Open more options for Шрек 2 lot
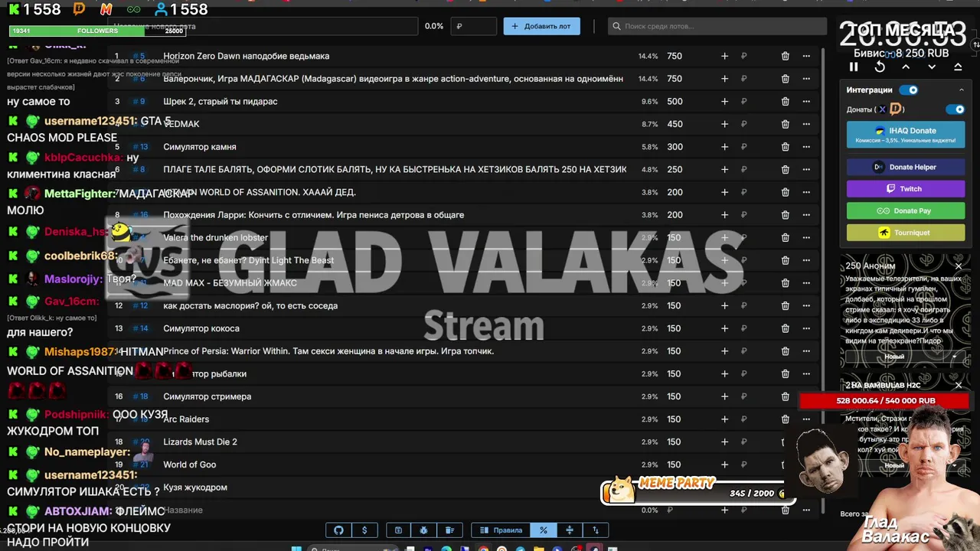 (x=806, y=101)
